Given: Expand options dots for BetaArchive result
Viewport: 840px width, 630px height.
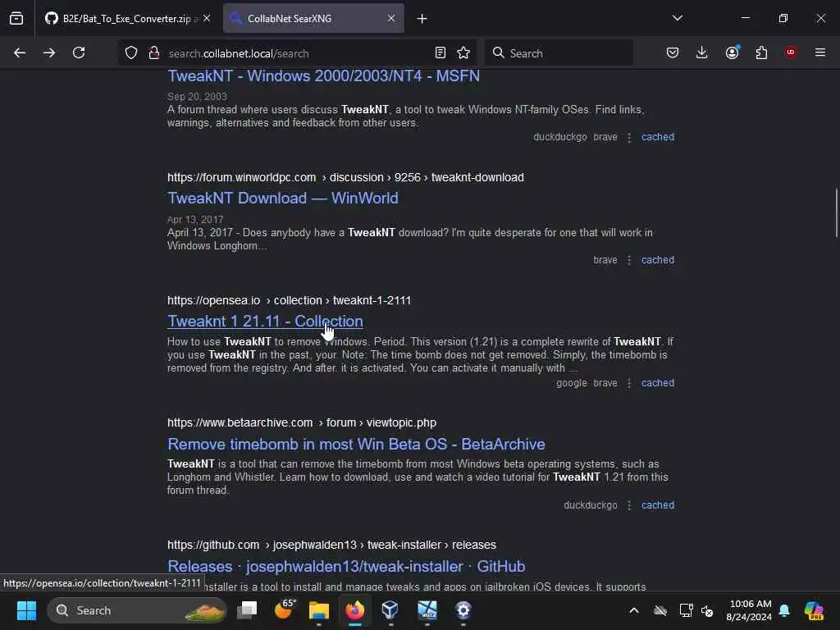Looking at the screenshot, I should click(629, 505).
